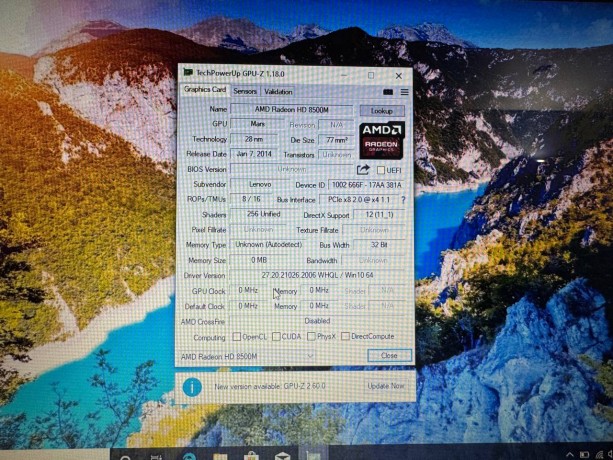
Task: Open Microsoft Edge from the taskbar
Action: point(190,456)
